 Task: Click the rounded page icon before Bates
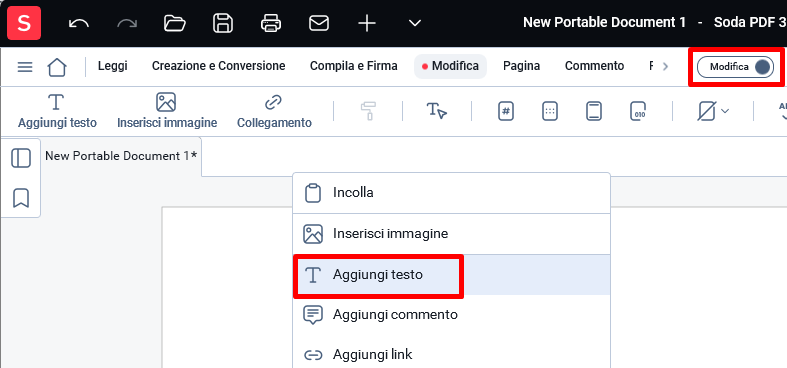coord(594,111)
